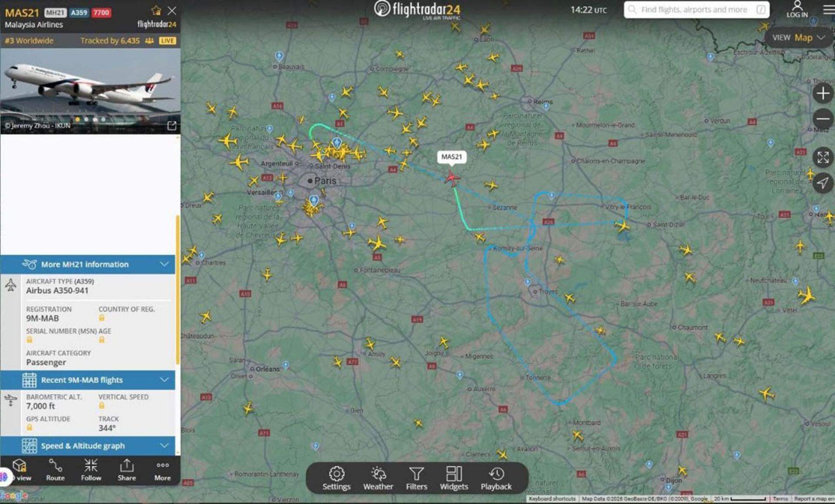The image size is (835, 504).
Task: Open the Filters funnel tool
Action: 416,478
